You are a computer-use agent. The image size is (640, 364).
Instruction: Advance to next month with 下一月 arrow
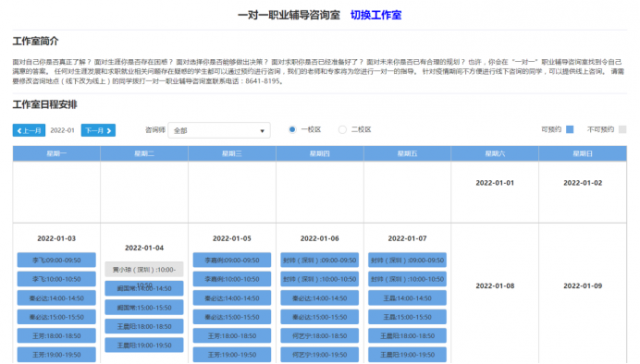coord(98,131)
